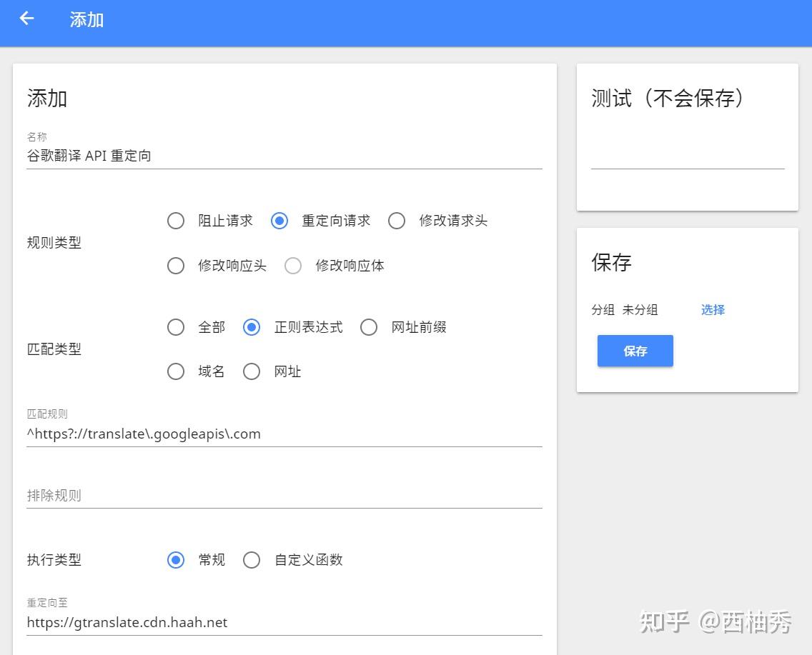The image size is (812, 655).
Task: Choose the 修改请求头 rule type
Action: 397,221
